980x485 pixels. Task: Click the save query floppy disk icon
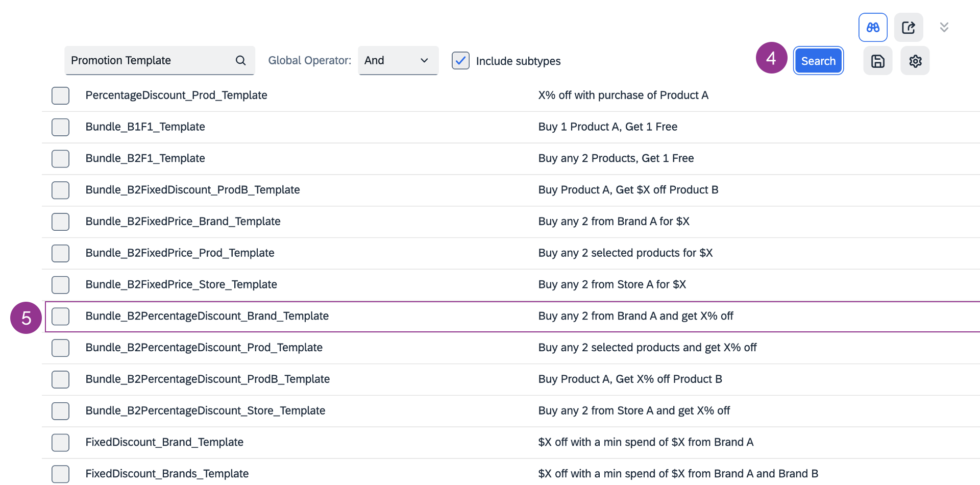(x=877, y=61)
